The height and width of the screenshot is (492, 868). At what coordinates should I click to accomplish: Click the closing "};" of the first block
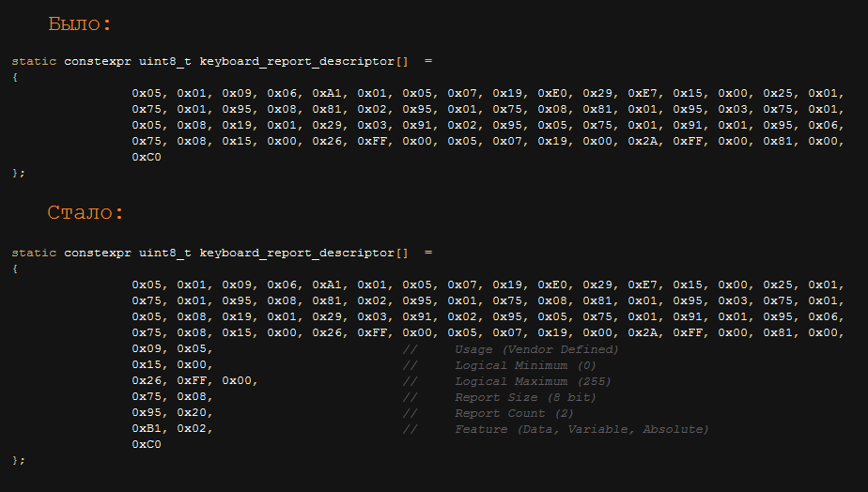[x=19, y=173]
